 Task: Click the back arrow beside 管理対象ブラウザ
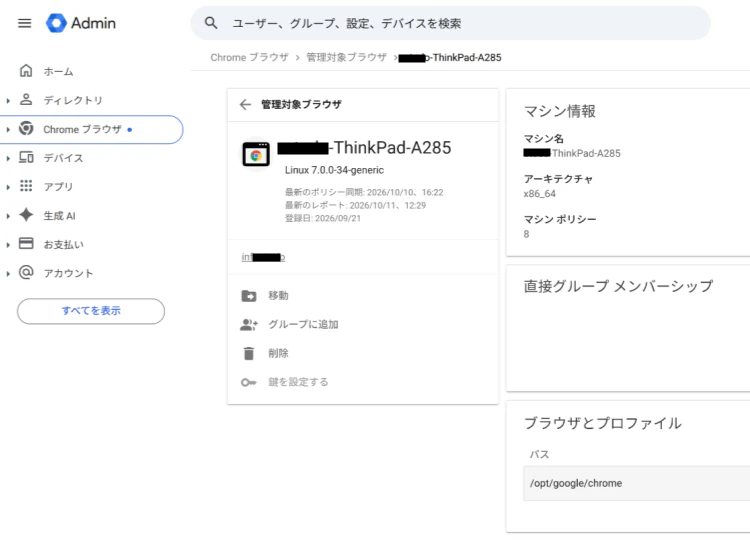(245, 104)
